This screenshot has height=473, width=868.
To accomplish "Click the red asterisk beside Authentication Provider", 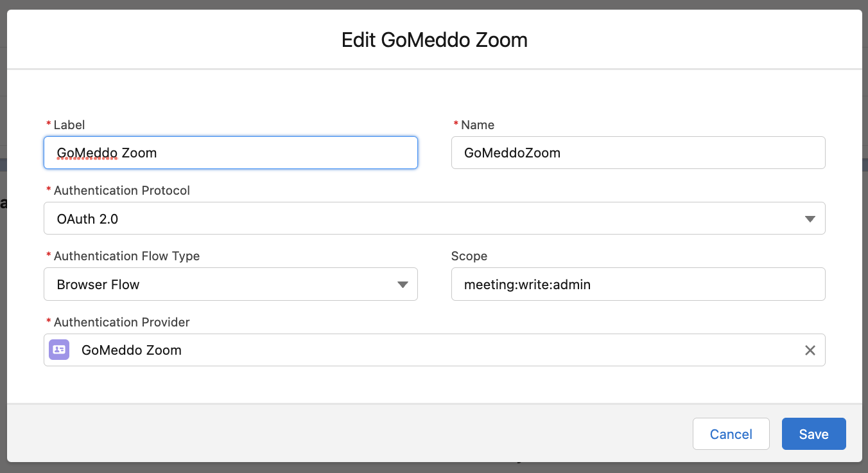I will pos(49,321).
